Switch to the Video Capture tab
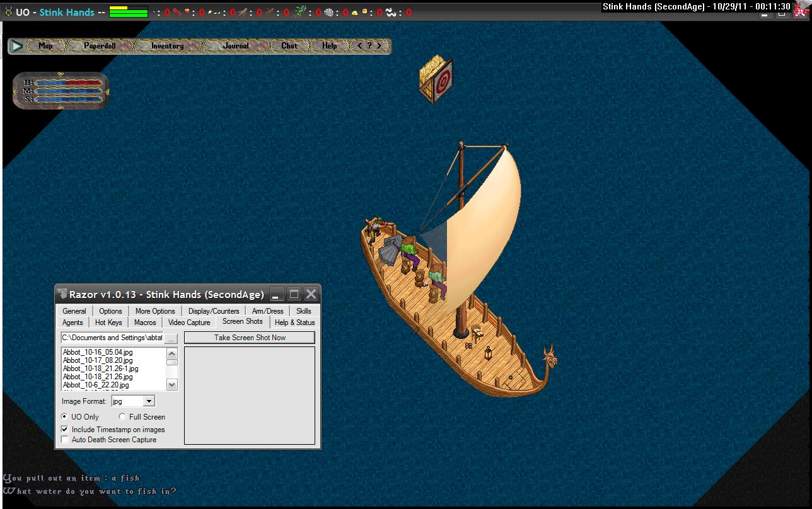The width and height of the screenshot is (812, 509). click(189, 322)
